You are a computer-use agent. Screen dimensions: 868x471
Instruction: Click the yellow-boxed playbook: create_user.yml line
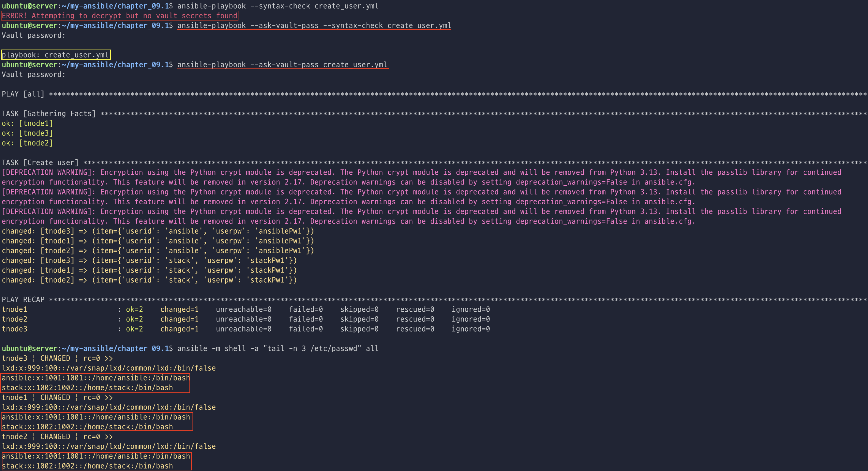click(x=56, y=55)
